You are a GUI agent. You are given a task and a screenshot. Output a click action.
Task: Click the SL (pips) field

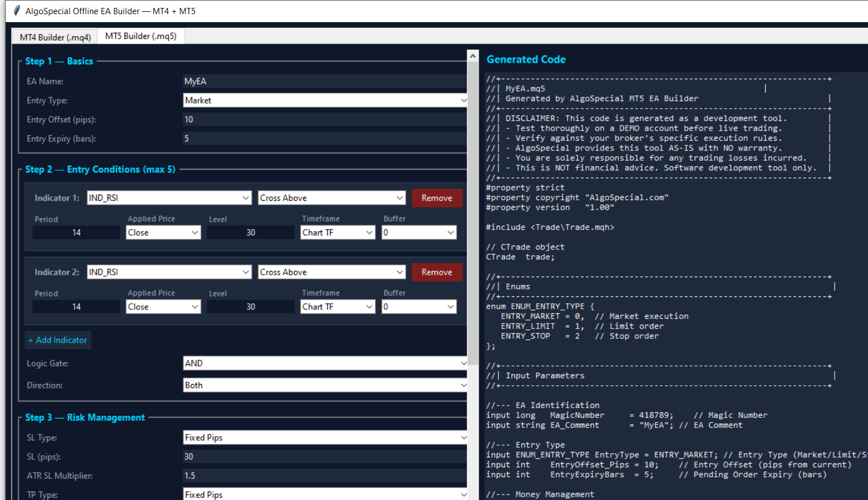(x=325, y=456)
